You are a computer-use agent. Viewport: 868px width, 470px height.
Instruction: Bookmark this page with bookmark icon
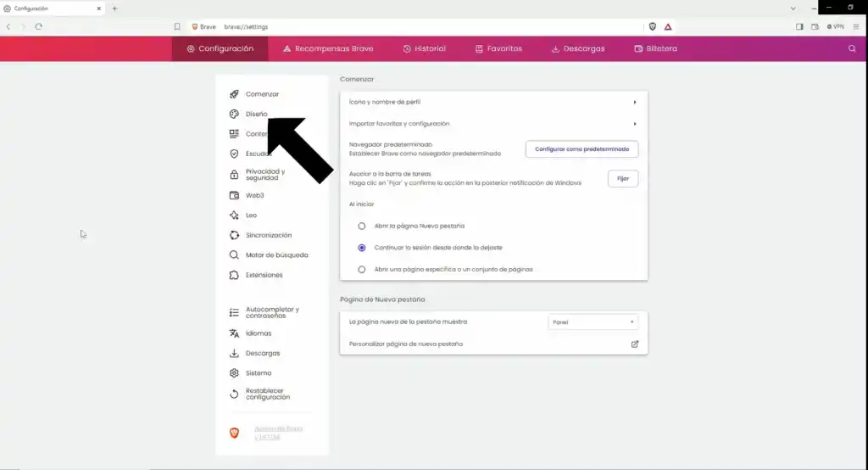(x=177, y=26)
